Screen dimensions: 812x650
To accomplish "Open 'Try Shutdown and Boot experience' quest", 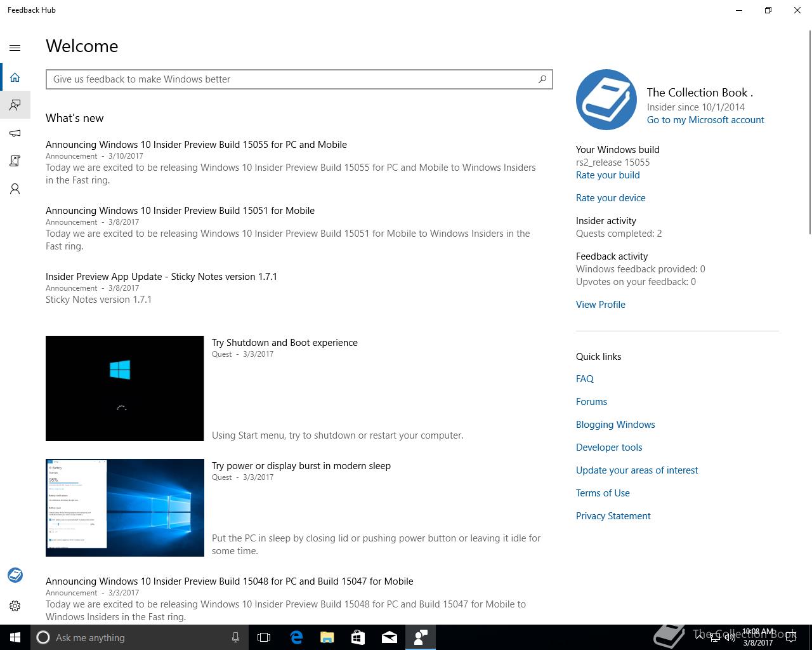I will click(285, 343).
